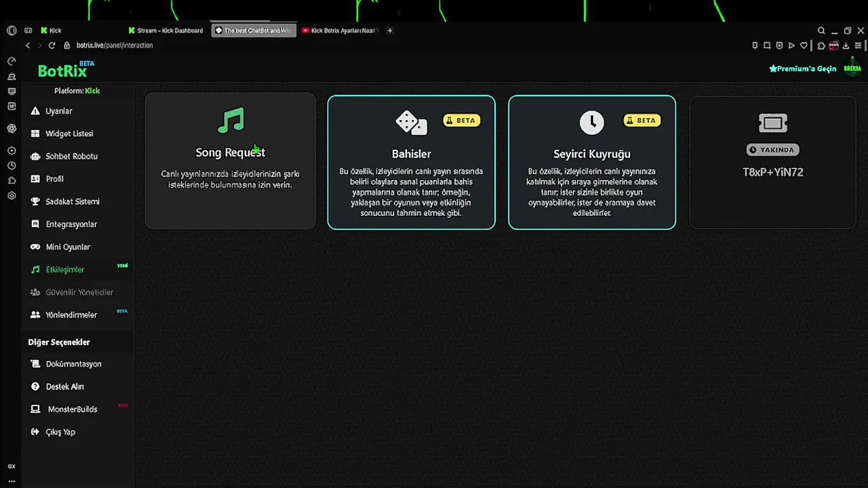Click the ticket icon on the upcoming card
This screenshot has width=868, height=488.
point(773,123)
